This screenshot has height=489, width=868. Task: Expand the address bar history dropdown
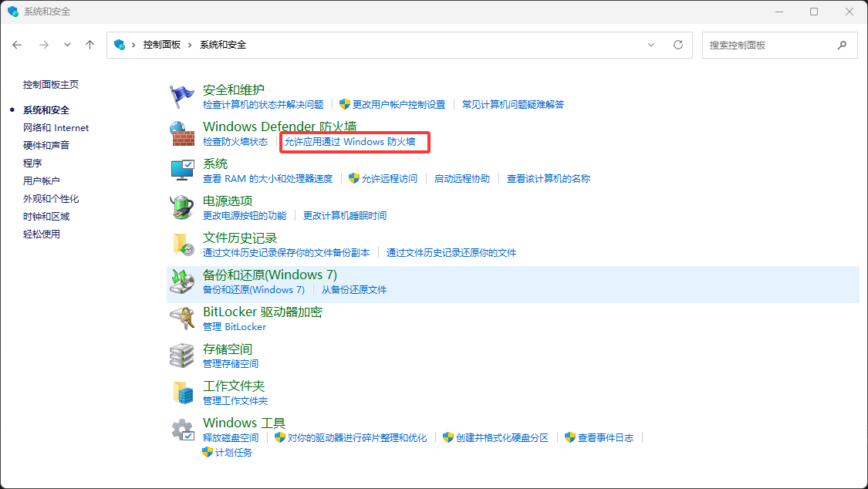coord(651,45)
